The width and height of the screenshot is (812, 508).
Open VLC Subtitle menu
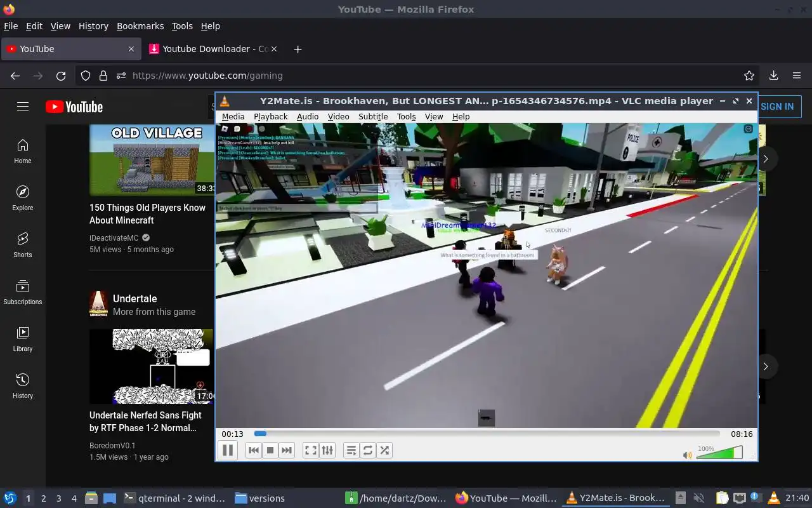373,116
